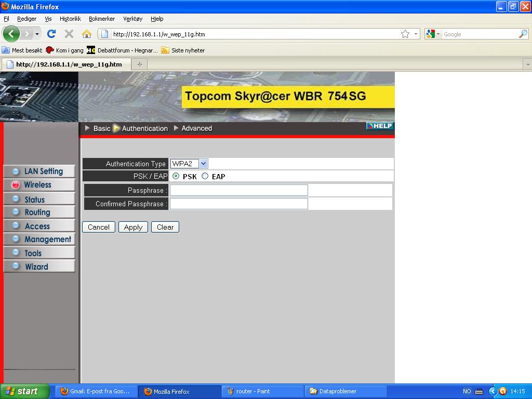This screenshot has height=399, width=532.
Task: Open Siste nyheter feed bookmark
Action: click(x=183, y=50)
